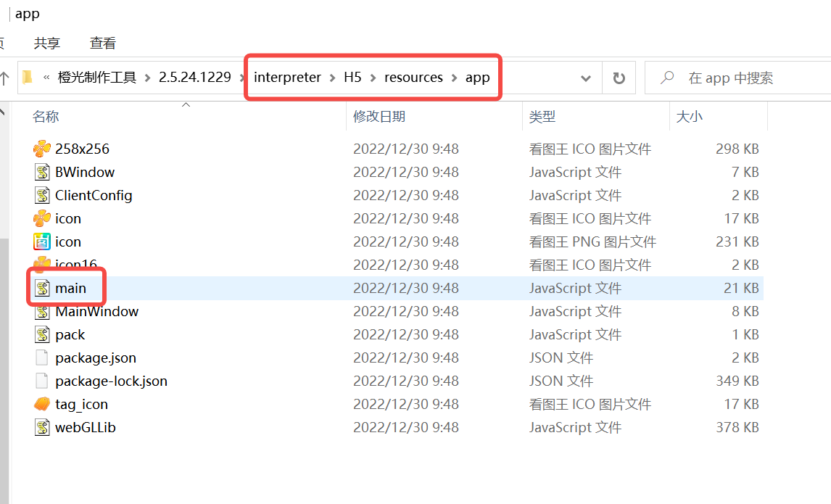The width and height of the screenshot is (831, 504).
Task: Click the package.json file icon
Action: pos(42,358)
